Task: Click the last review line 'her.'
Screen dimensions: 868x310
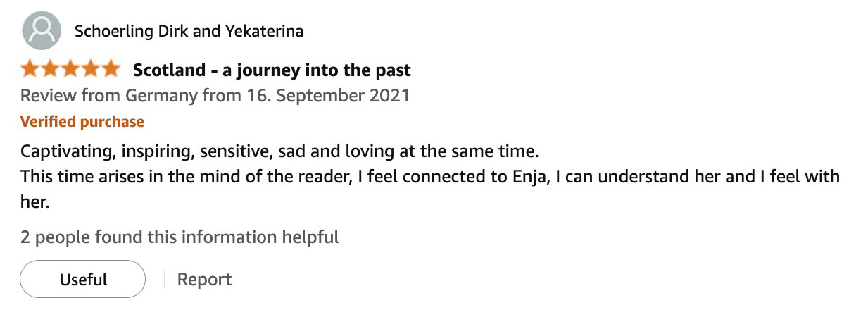Action: tap(34, 201)
